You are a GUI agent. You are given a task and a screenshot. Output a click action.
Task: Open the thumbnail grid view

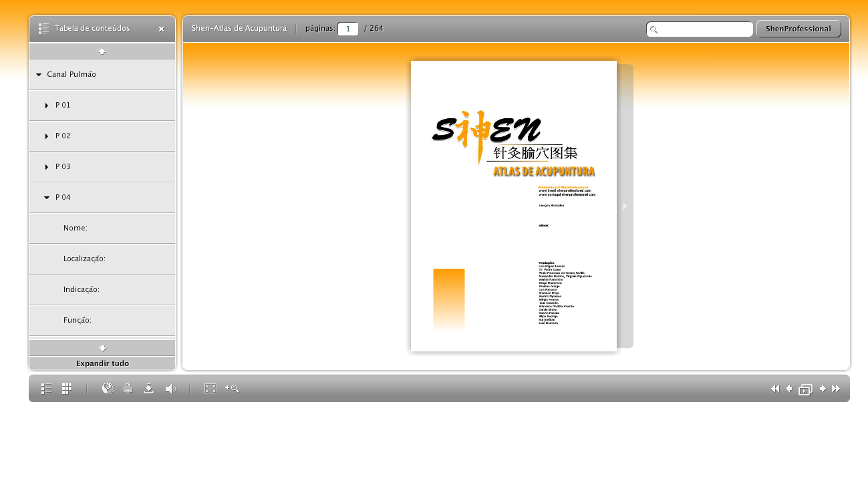point(66,388)
